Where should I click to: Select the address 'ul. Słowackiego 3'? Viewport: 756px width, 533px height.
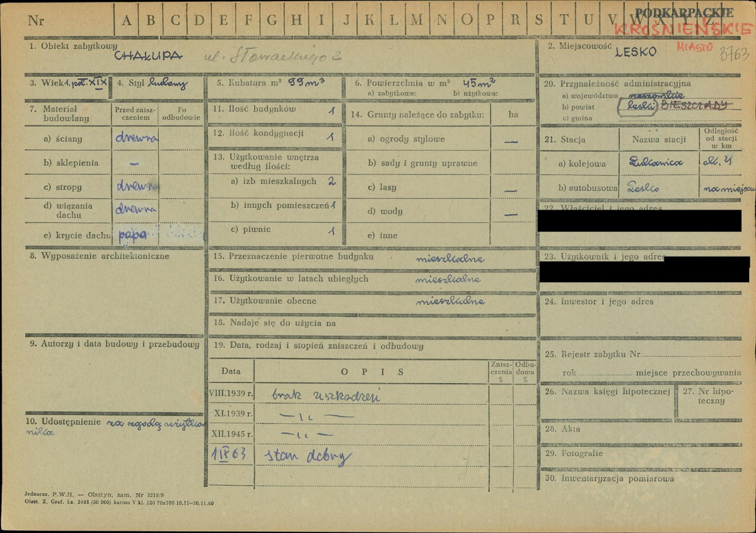click(272, 56)
